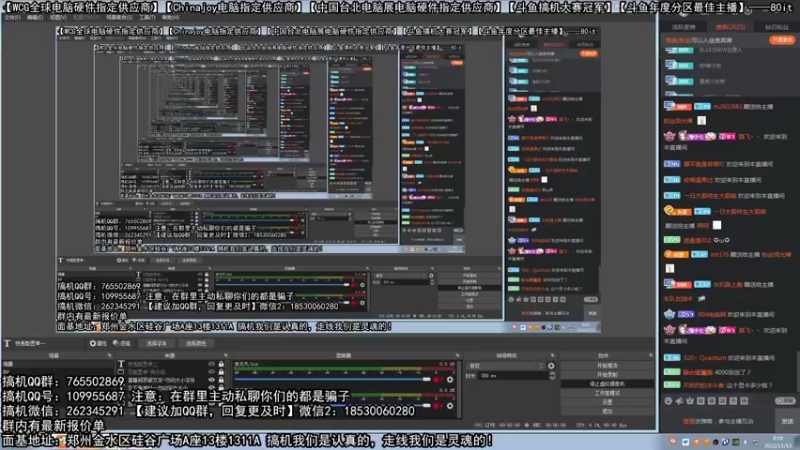This screenshot has width=800, height=450.
Task: Select the 场景 entry in scenes list
Action: tap(57, 364)
